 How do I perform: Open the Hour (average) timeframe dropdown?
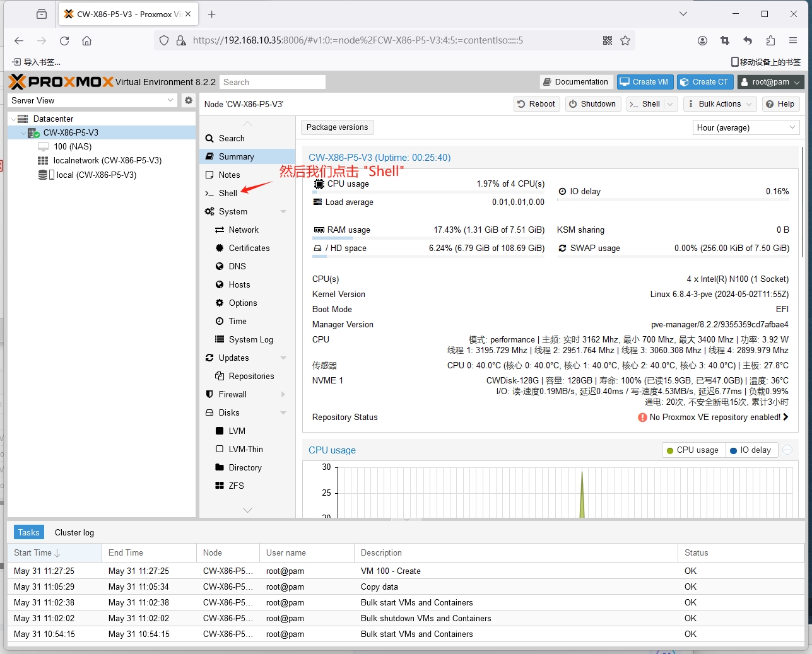pyautogui.click(x=746, y=127)
